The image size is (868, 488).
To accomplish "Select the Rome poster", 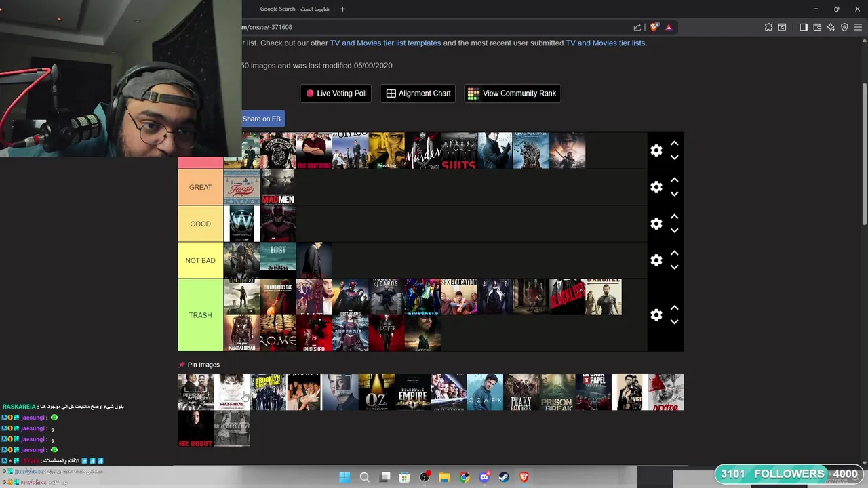I will pos(278,333).
